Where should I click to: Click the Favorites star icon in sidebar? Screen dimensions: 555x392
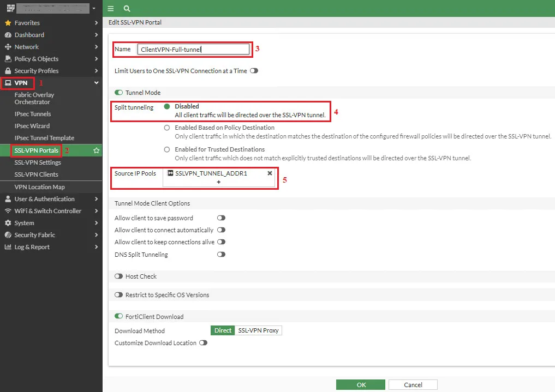8,23
